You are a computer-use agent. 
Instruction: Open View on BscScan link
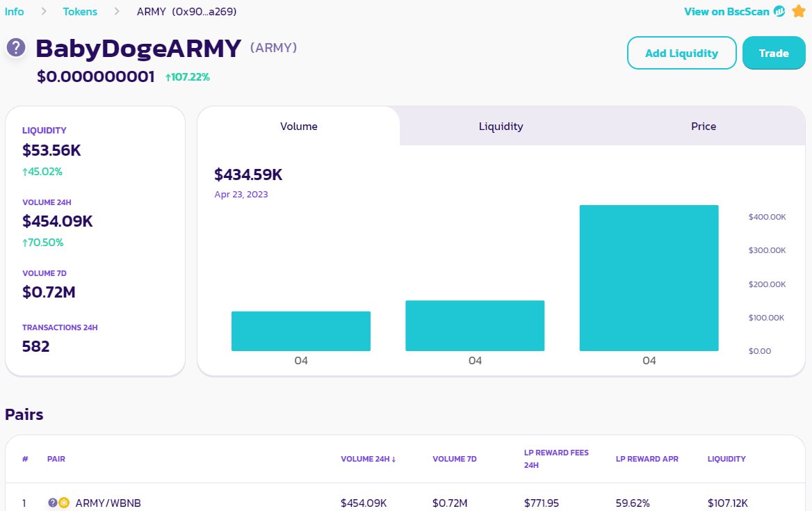pyautogui.click(x=726, y=11)
